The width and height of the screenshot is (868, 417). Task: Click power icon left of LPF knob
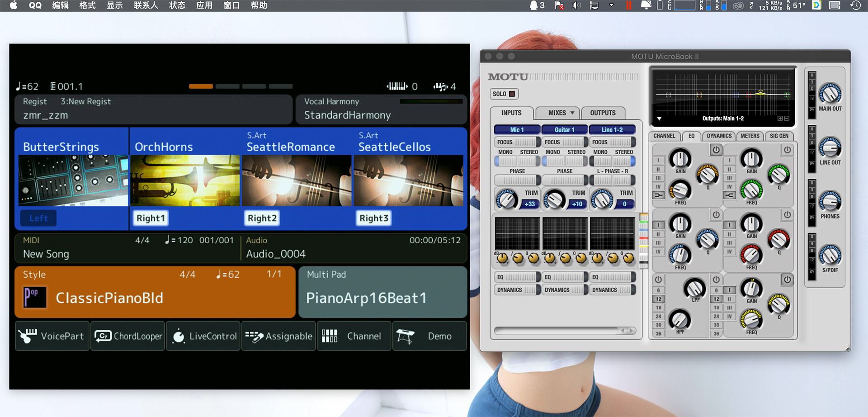[658, 280]
